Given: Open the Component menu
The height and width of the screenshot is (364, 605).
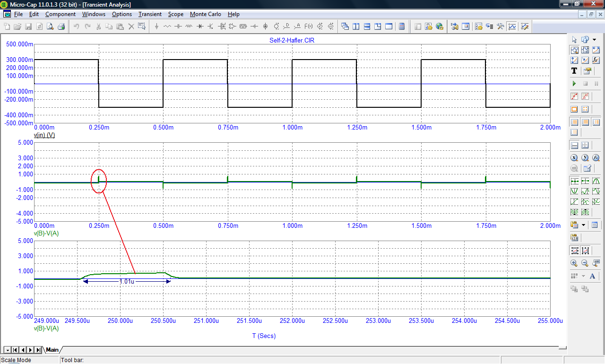Looking at the screenshot, I should (x=60, y=14).
